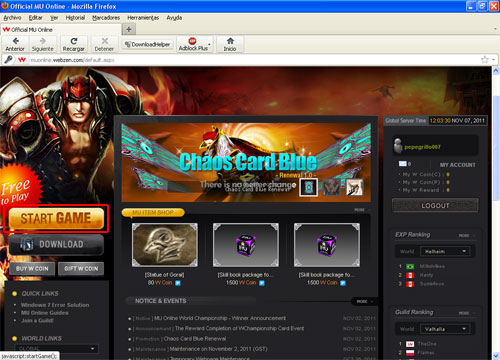Start the game with START GAME button
The height and width of the screenshot is (360, 500).
tap(56, 219)
